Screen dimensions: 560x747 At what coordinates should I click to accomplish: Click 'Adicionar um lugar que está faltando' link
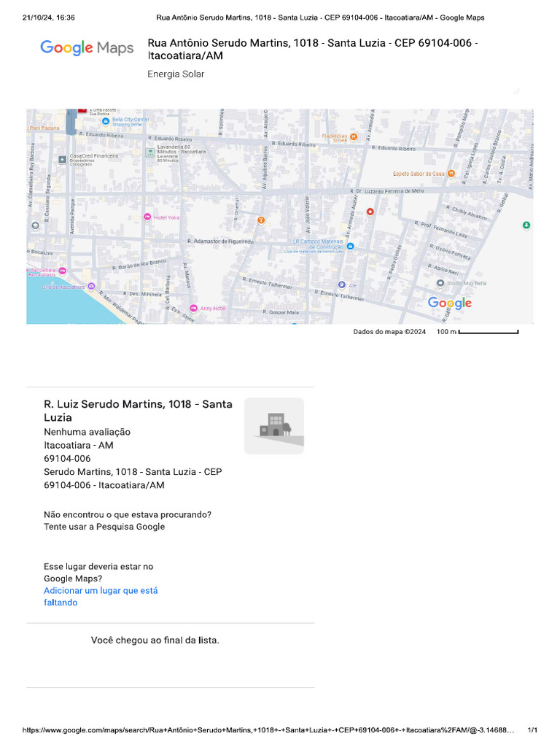click(101, 597)
